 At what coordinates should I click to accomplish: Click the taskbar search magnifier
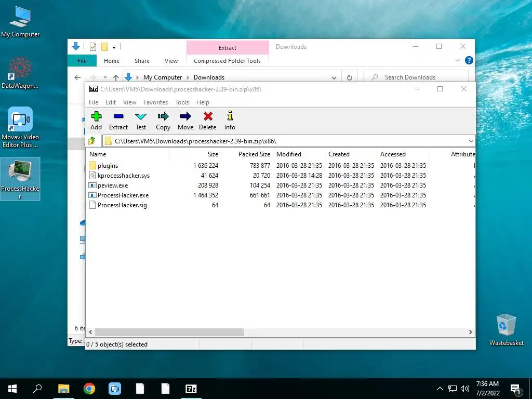37,389
